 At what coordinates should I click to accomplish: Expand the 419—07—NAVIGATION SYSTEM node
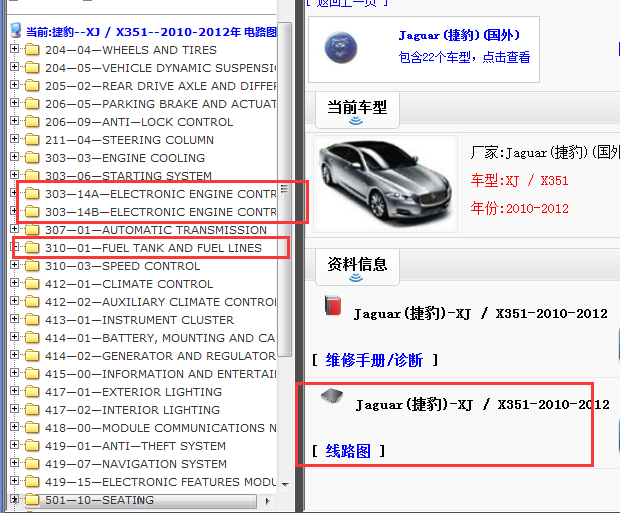[x=14, y=463]
